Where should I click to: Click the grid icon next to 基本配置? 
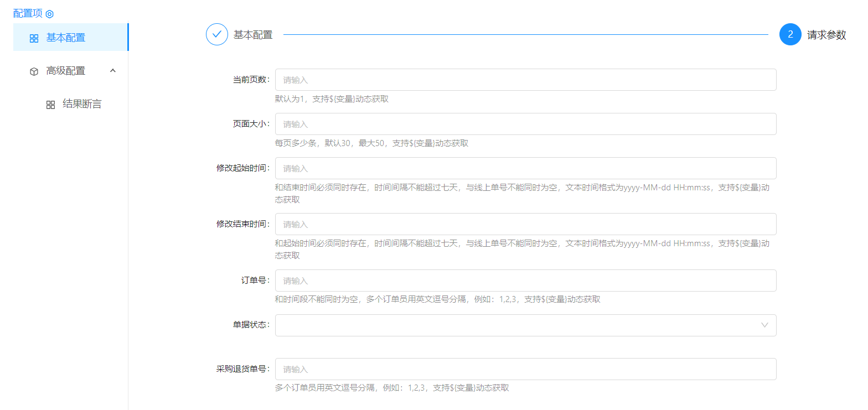(34, 38)
